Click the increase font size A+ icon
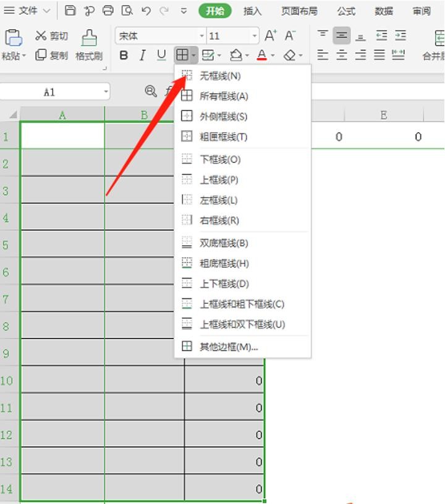 tap(271, 36)
